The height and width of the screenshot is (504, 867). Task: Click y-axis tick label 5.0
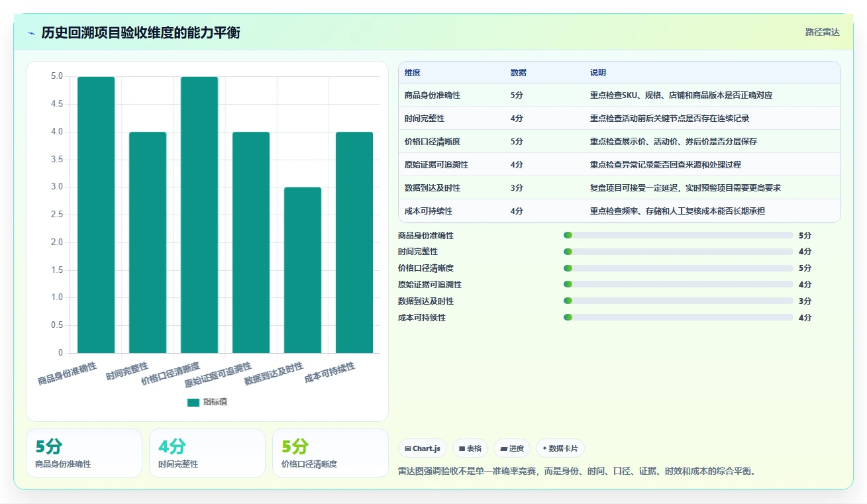pos(57,76)
